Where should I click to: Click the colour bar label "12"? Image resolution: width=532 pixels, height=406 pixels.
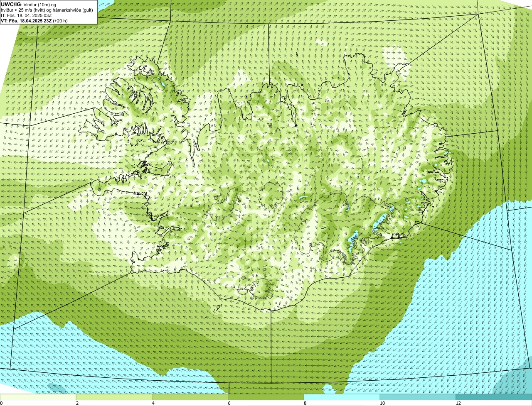458,403
